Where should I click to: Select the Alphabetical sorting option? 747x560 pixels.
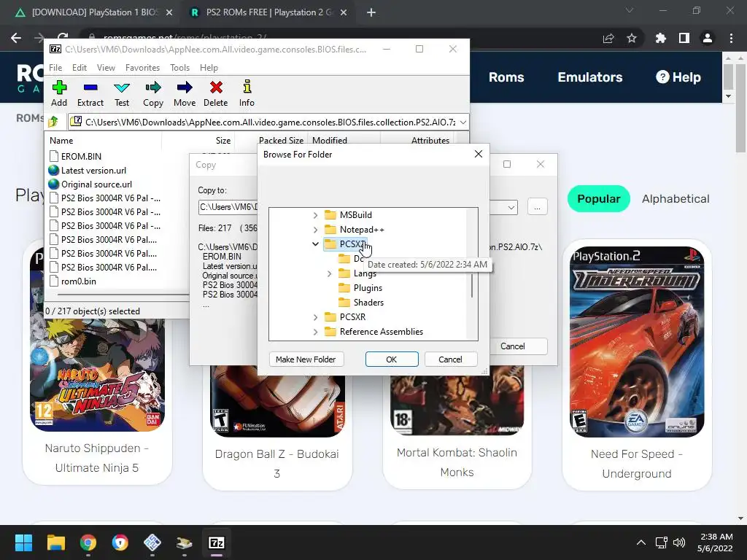point(676,198)
